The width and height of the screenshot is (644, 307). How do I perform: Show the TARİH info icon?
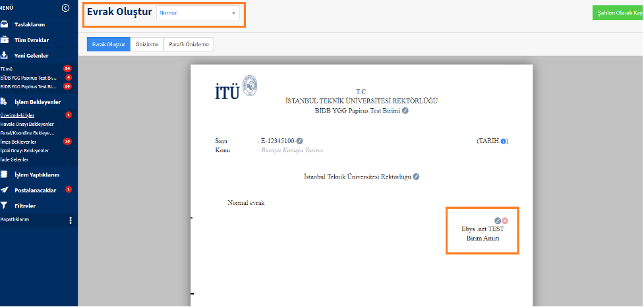504,141
